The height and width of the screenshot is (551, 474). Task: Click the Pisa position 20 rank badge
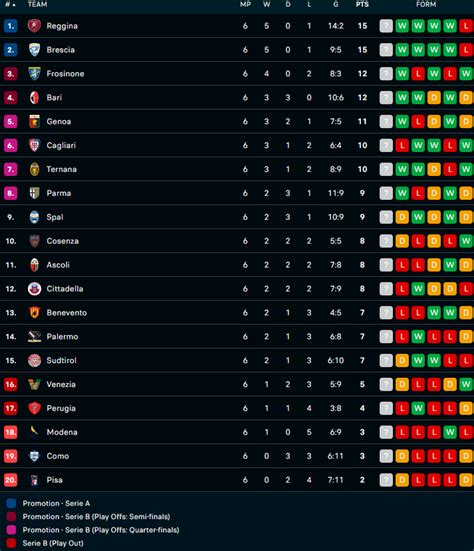(x=11, y=480)
